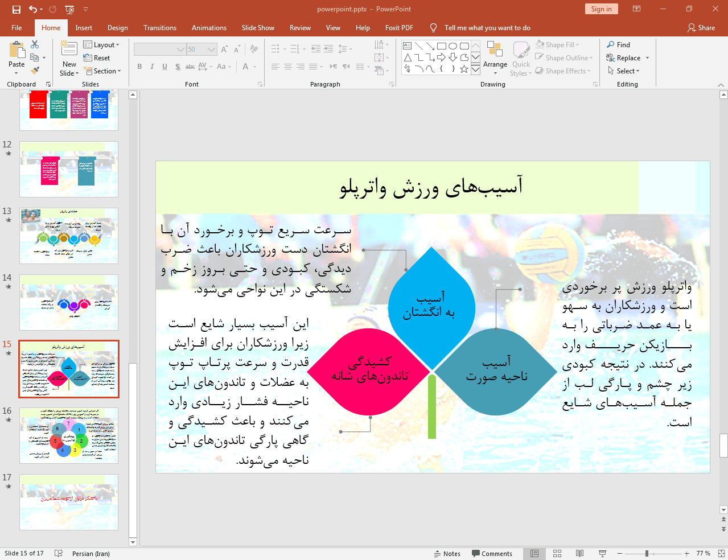Open spell check icon in status bar

point(59,553)
